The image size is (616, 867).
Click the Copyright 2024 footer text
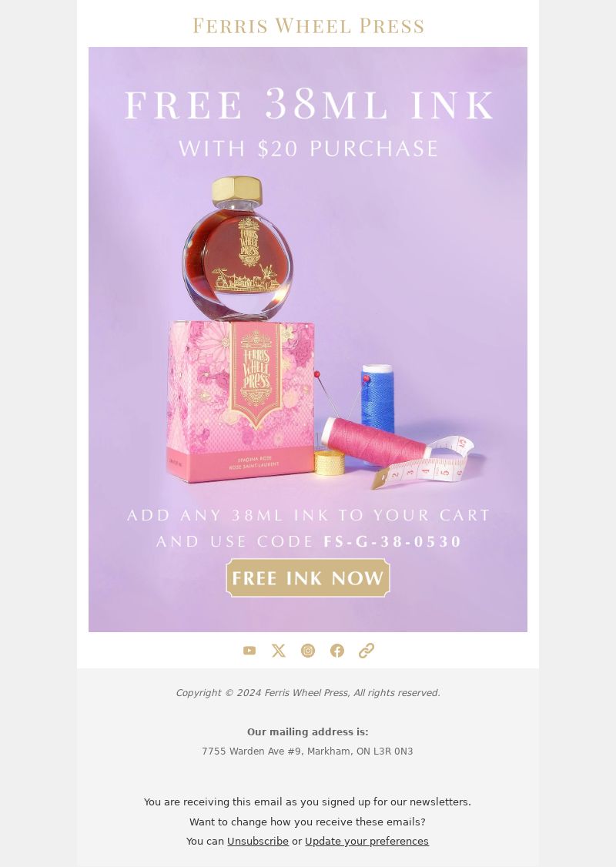[308, 693]
